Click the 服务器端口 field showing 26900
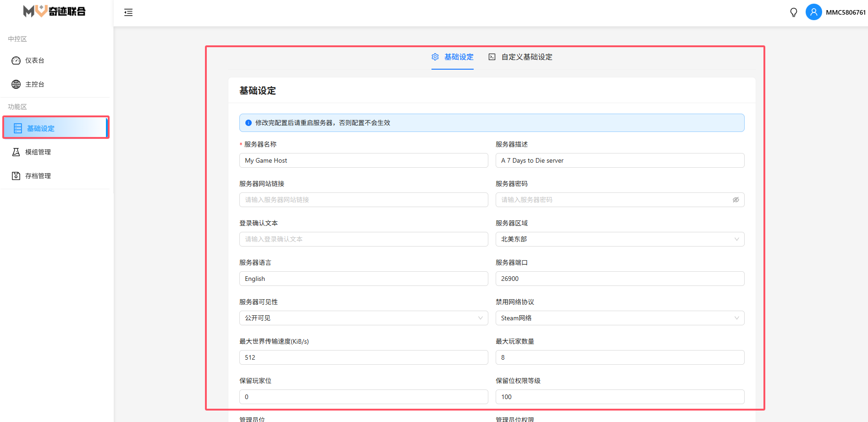Image resolution: width=868 pixels, height=422 pixels. (619, 279)
